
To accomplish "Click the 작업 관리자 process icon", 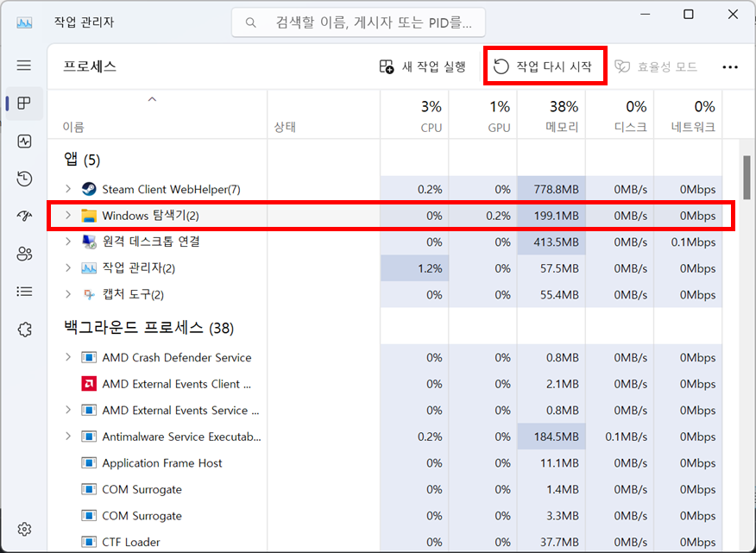I will (x=89, y=268).
